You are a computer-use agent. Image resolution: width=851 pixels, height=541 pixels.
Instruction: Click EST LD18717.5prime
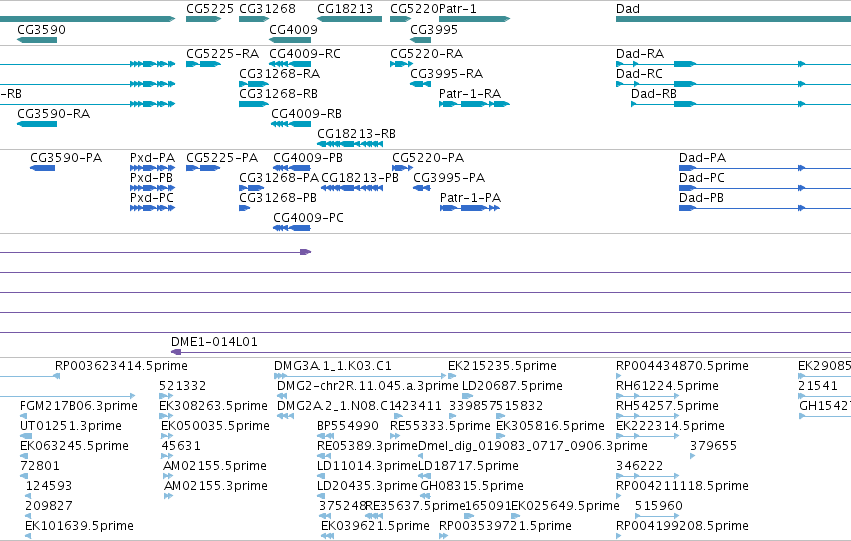(x=424, y=476)
